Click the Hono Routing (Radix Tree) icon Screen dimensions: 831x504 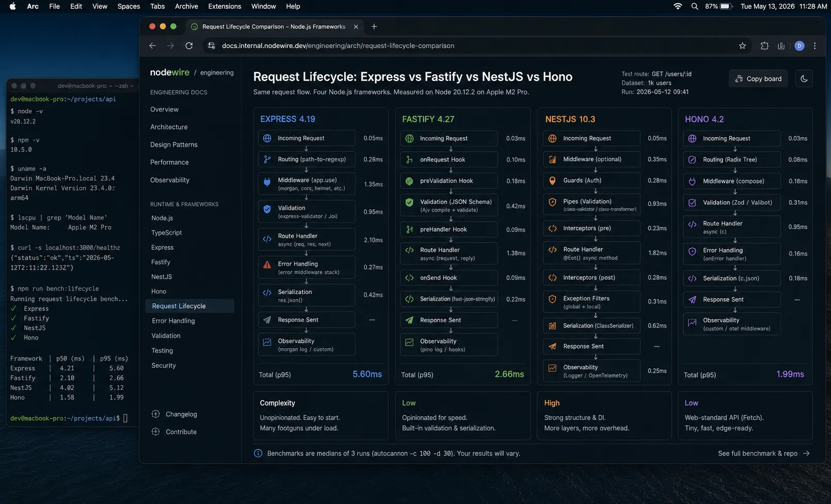pos(692,160)
